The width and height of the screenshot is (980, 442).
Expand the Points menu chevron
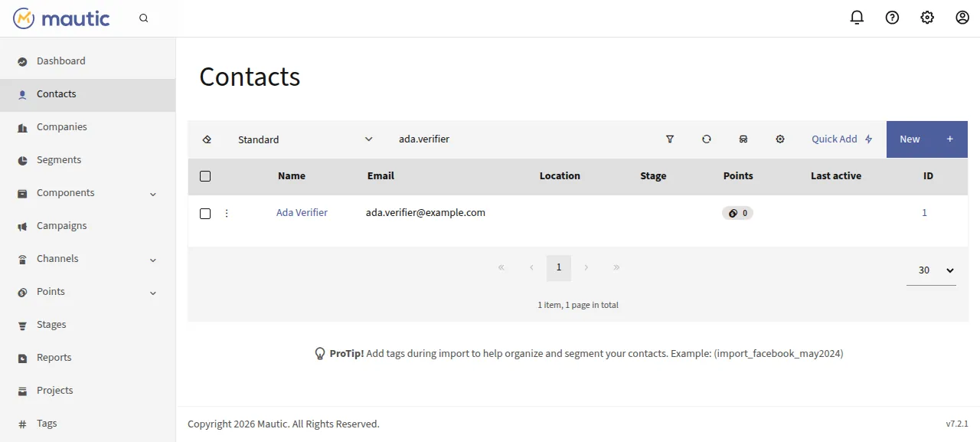(x=153, y=293)
